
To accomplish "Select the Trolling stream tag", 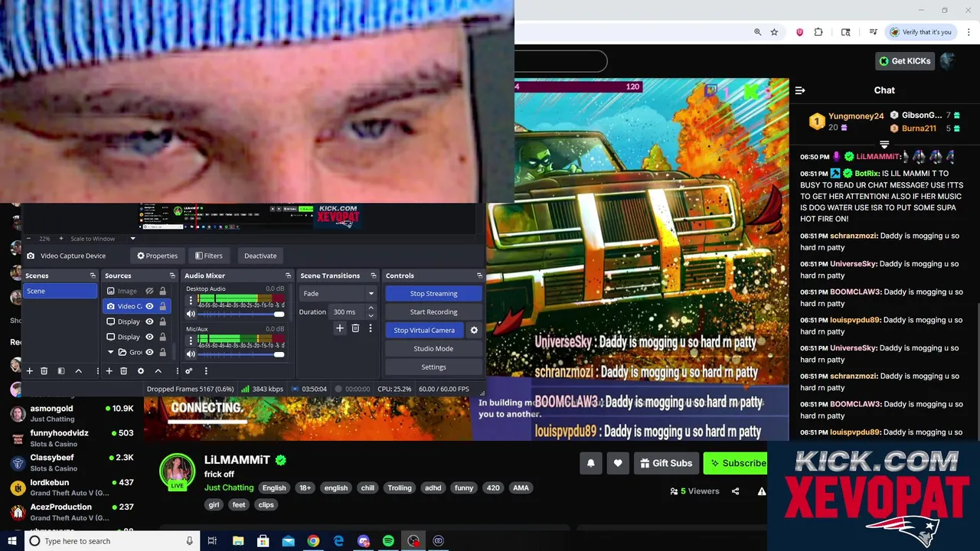I will pyautogui.click(x=400, y=487).
